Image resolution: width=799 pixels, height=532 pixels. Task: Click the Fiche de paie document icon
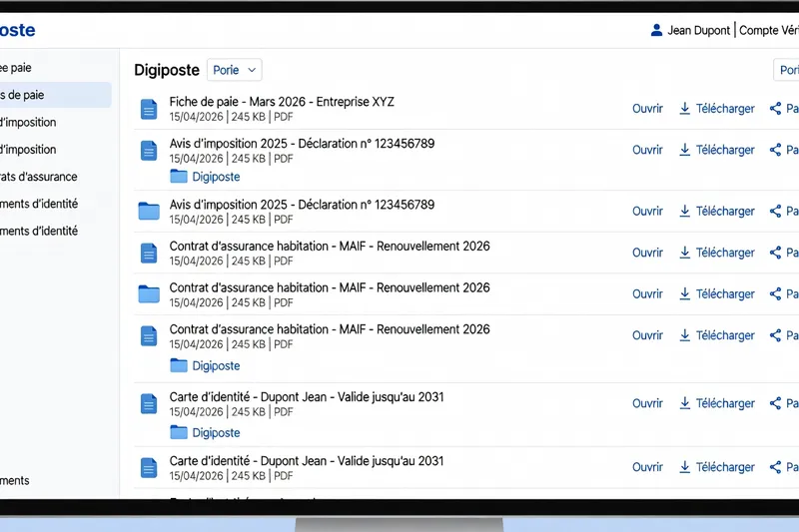click(x=149, y=109)
